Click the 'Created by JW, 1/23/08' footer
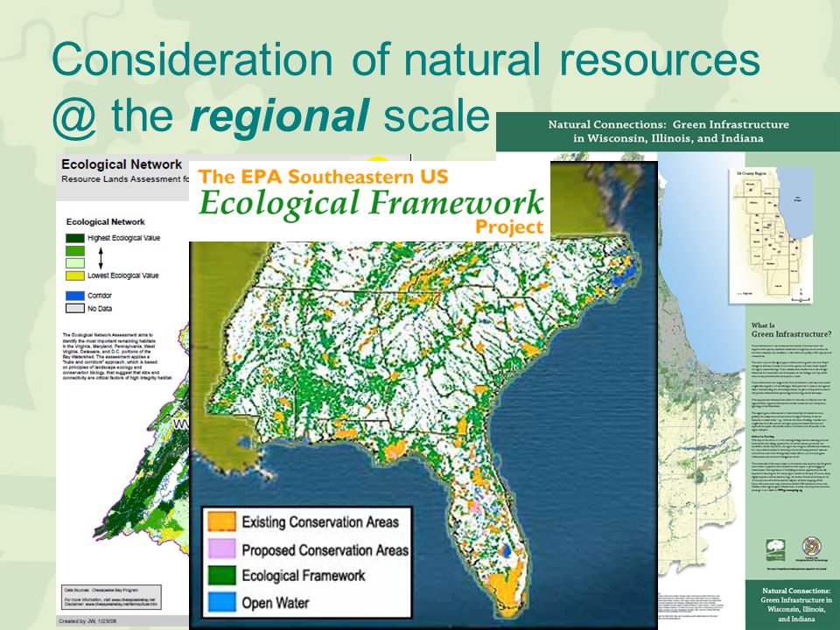Image resolution: width=840 pixels, height=630 pixels. tap(87, 621)
